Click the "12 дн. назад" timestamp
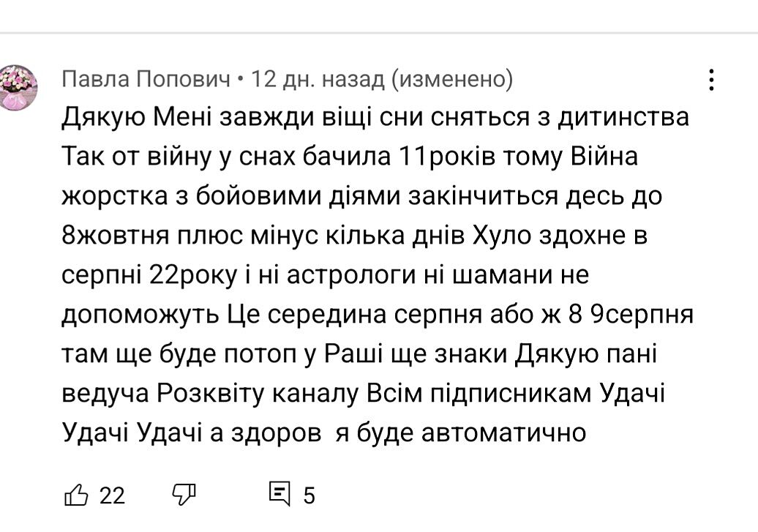This screenshot has height=532, width=758. pyautogui.click(x=318, y=78)
